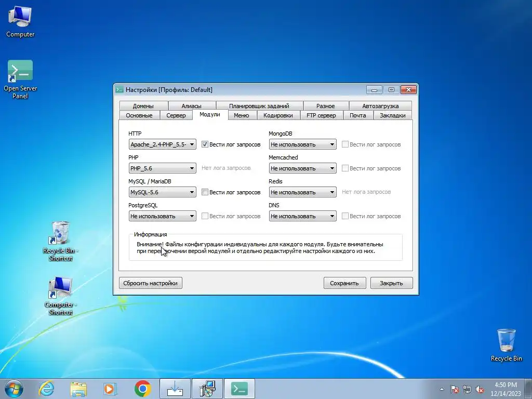This screenshot has height=399, width=532.
Task: Switch to the Алиасы tab
Action: (191, 106)
